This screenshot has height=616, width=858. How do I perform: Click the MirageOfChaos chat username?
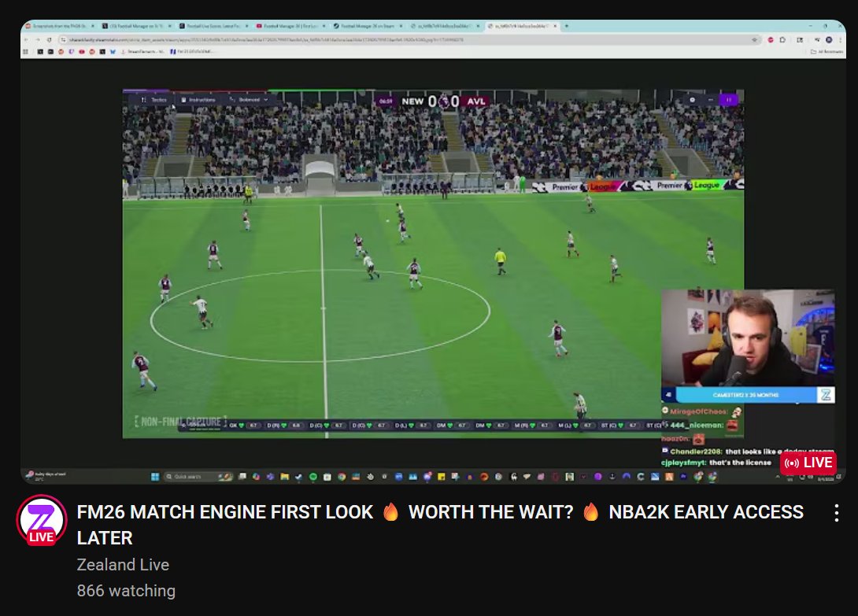pos(698,411)
